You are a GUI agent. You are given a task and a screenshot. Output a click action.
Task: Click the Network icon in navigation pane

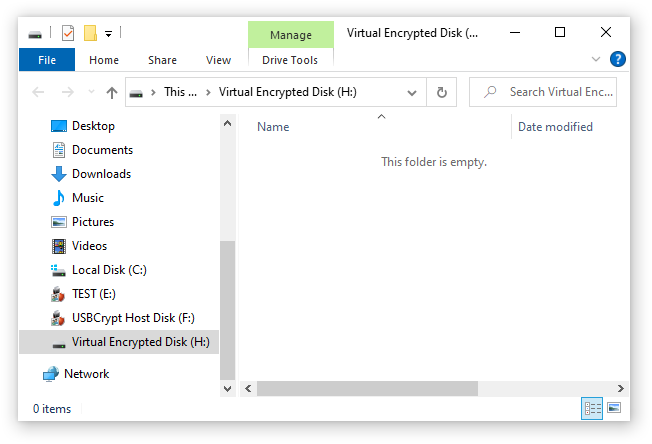pyautogui.click(x=51, y=374)
